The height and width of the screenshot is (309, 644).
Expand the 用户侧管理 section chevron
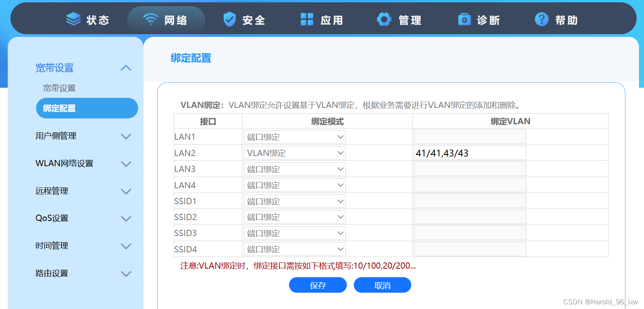click(x=126, y=136)
